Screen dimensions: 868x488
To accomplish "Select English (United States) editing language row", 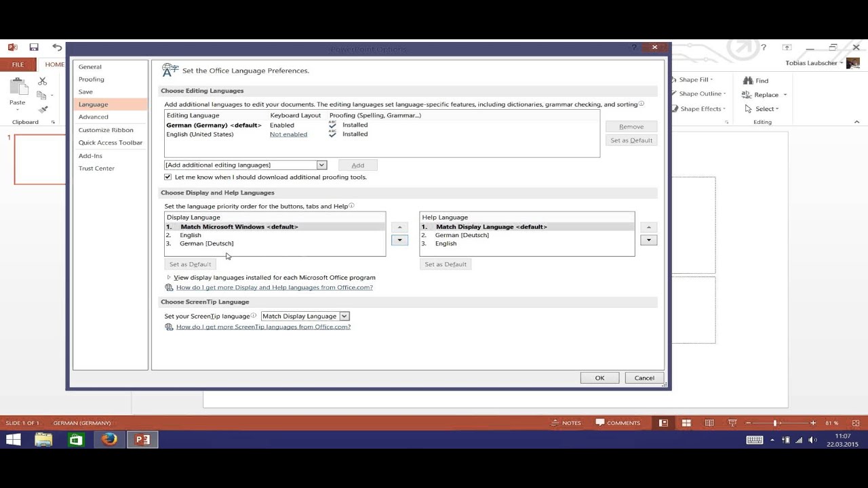I will [x=382, y=134].
